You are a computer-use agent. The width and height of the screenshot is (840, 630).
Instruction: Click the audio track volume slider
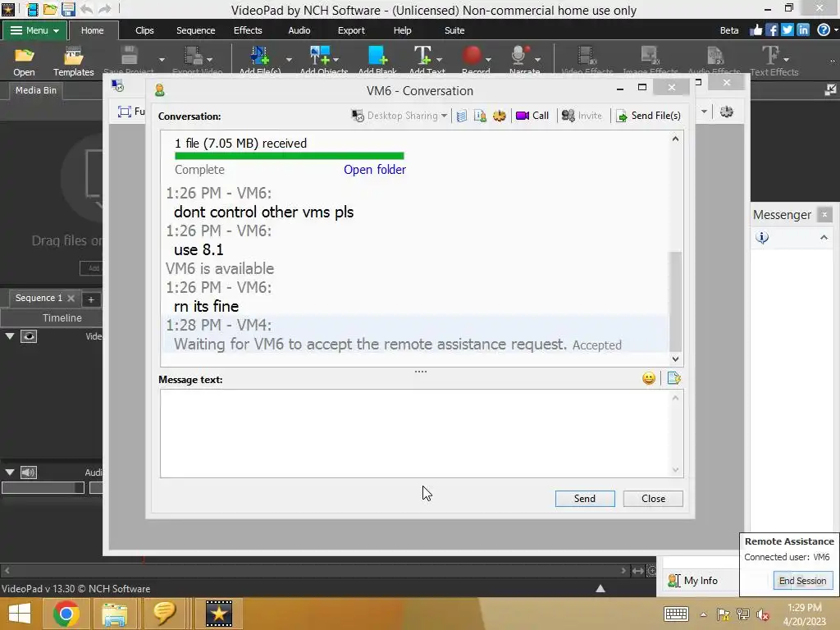point(43,487)
